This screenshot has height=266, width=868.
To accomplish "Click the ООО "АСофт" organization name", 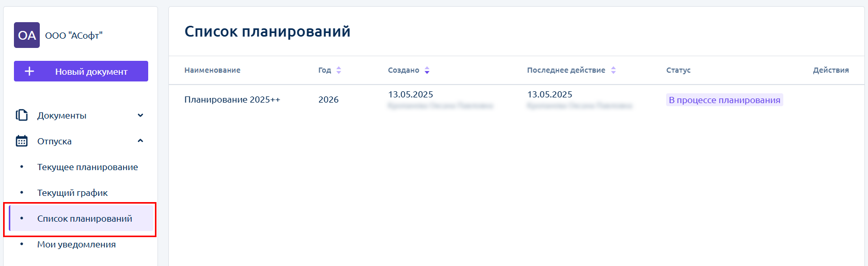I will point(74,36).
